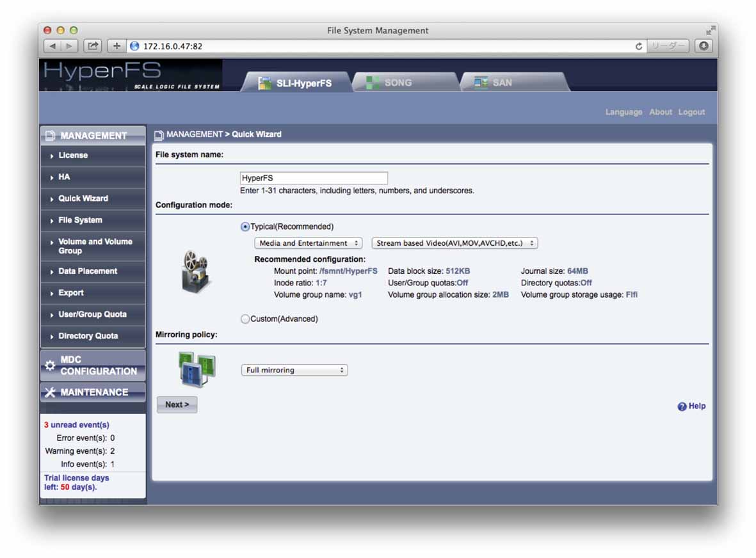Open Directory Quota in the sidebar
756x558 pixels.
[x=93, y=336]
